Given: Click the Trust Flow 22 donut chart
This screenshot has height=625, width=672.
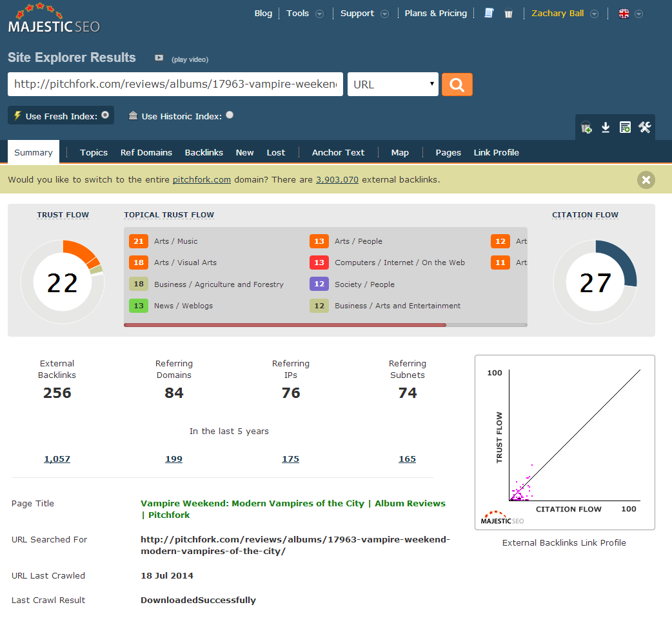Looking at the screenshot, I should (63, 282).
